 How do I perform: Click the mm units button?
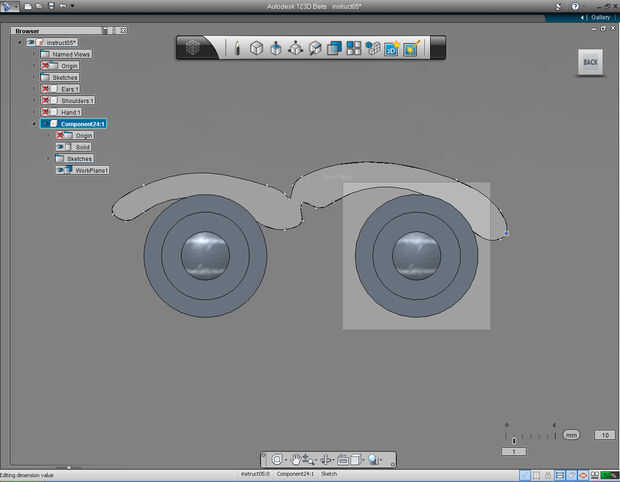(571, 435)
